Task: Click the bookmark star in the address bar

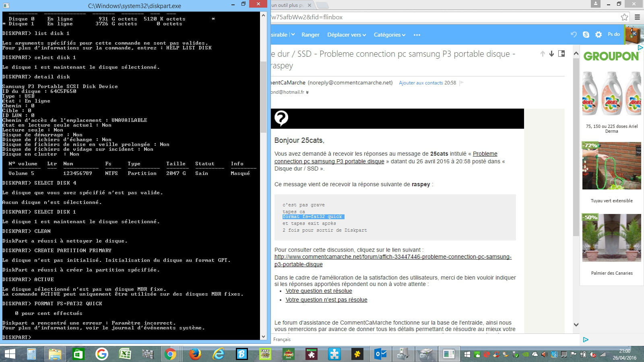Action: [x=624, y=17]
